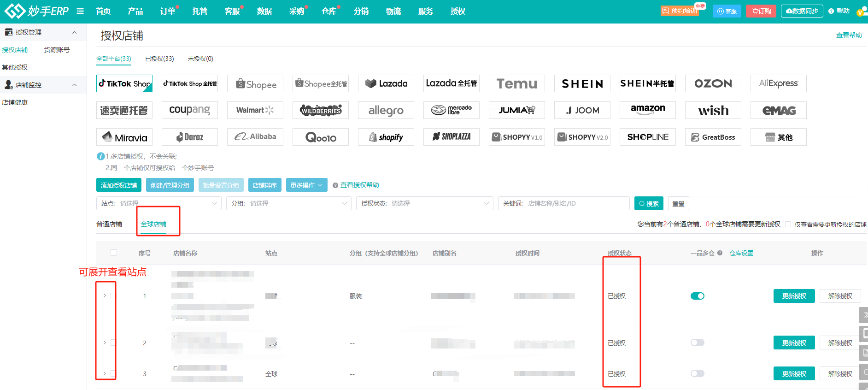
Task: Open the 分组 group dropdown
Action: [x=289, y=203]
